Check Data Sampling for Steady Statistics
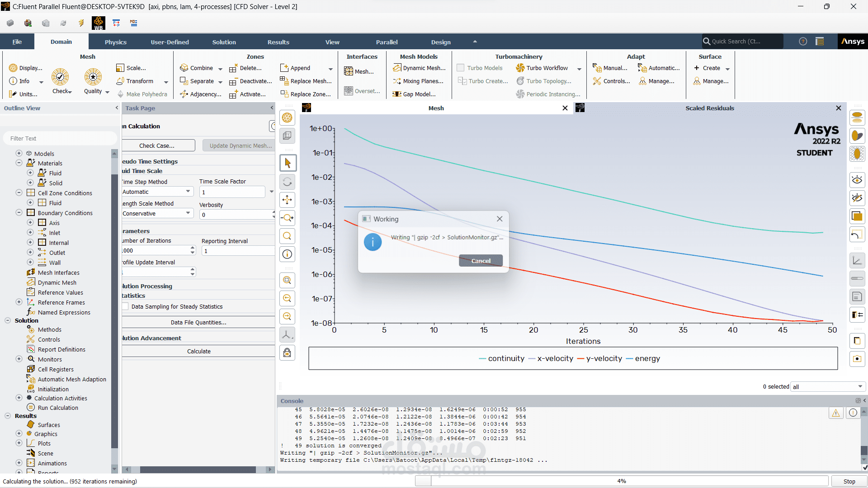The height and width of the screenshot is (488, 868). (x=126, y=306)
